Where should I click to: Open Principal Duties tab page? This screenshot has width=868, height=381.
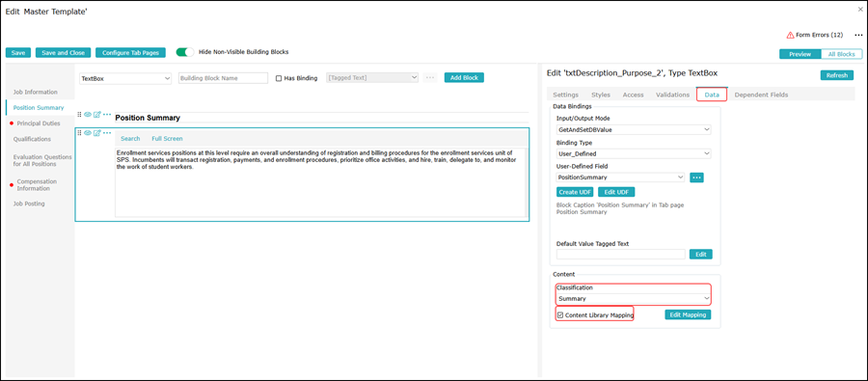(39, 122)
